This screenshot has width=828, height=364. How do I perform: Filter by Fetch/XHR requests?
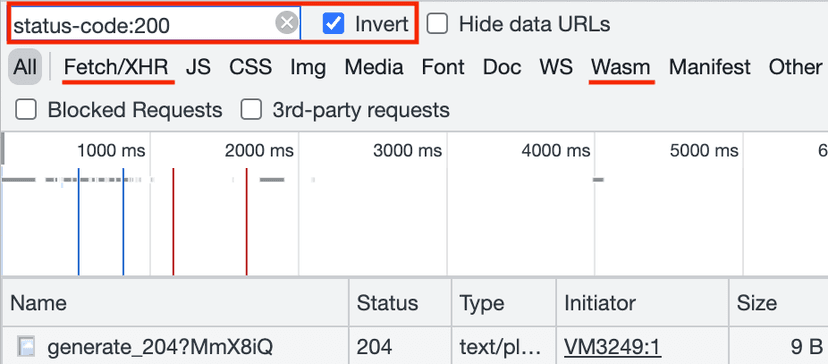coord(116,67)
